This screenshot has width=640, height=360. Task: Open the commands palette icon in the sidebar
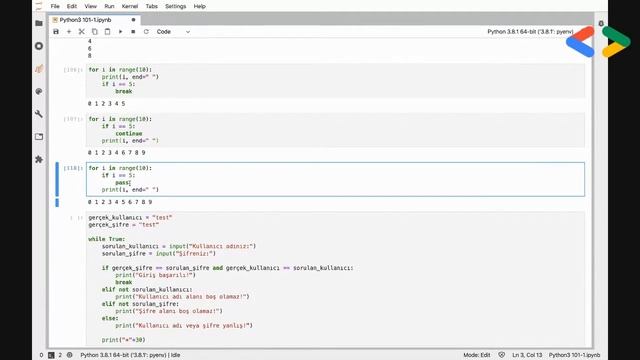coord(39,91)
